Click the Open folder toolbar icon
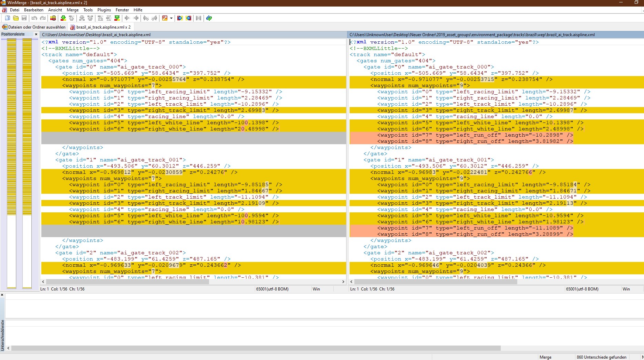 pos(16,18)
